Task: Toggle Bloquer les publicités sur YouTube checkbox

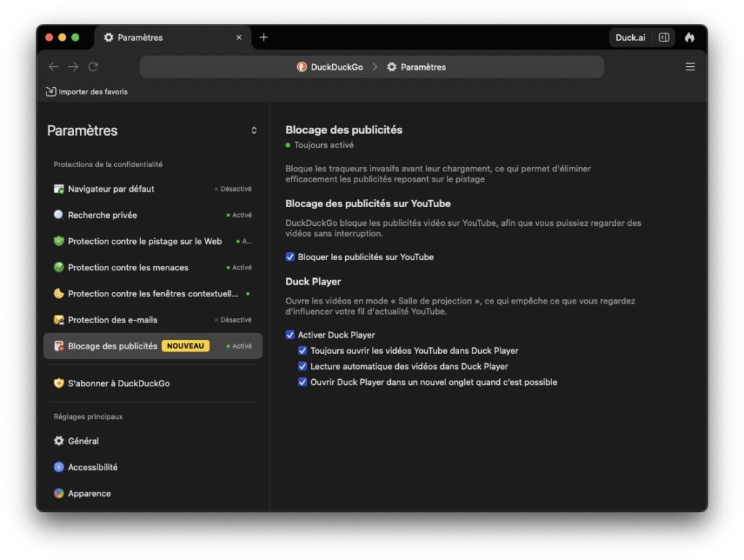Action: tap(290, 256)
